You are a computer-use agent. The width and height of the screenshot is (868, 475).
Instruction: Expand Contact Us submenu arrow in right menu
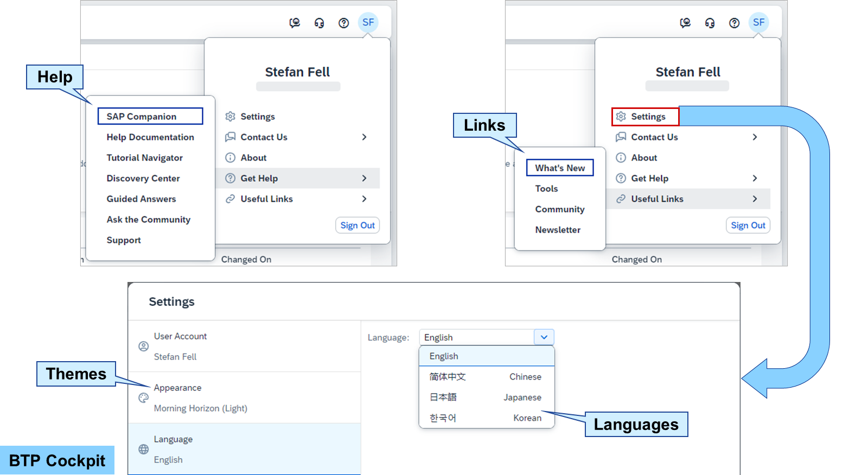pyautogui.click(x=755, y=137)
